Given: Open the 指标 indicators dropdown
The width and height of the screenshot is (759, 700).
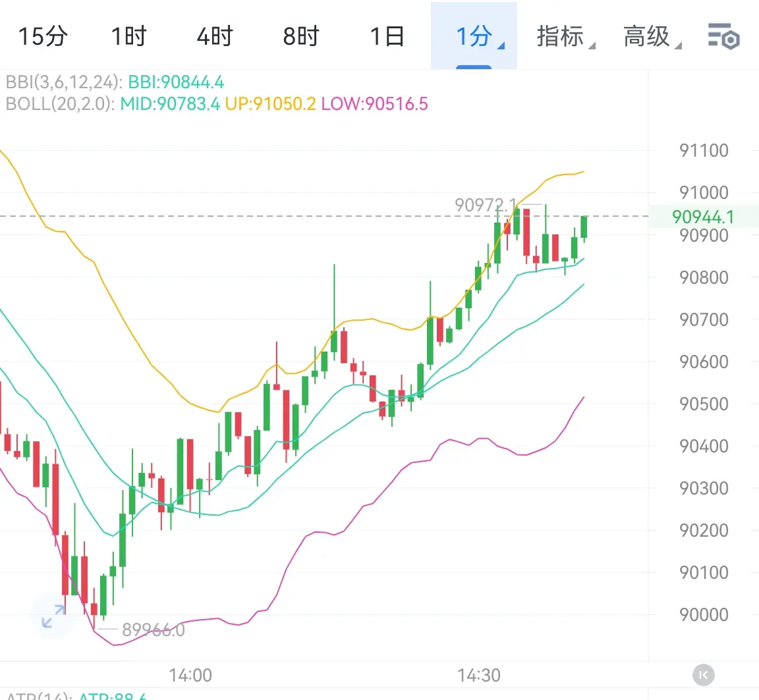Looking at the screenshot, I should click(565, 37).
